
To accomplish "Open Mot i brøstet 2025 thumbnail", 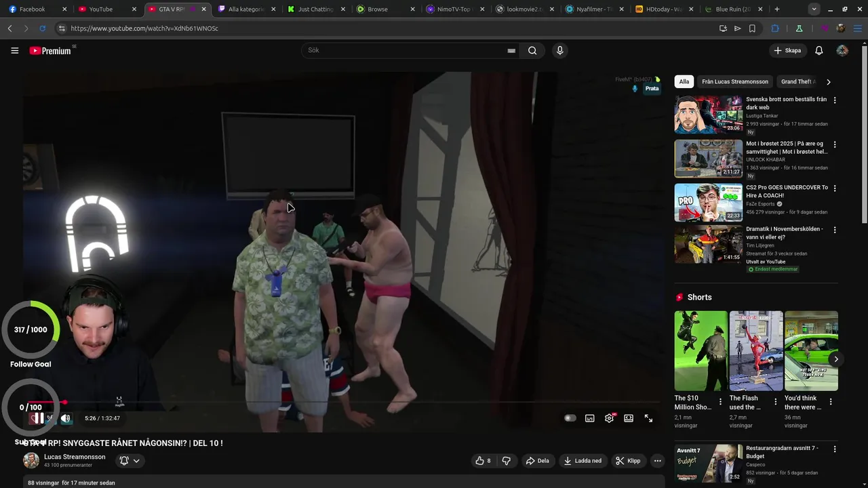I will [x=709, y=159].
